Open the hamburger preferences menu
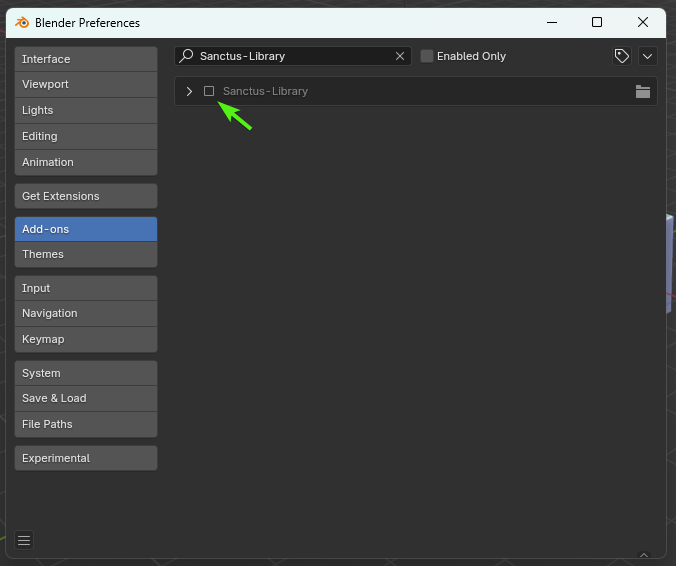This screenshot has width=676, height=566. coord(24,541)
